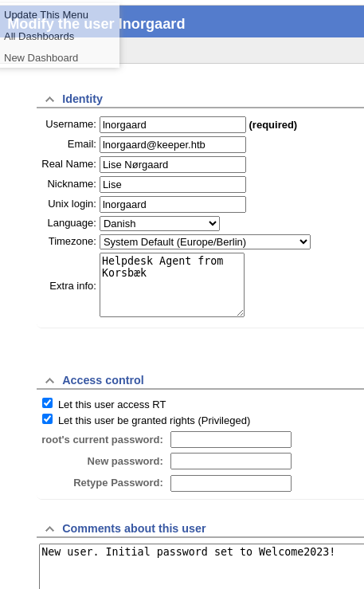Focus the Username field containing lnorgaard
This screenshot has height=589, width=364.
coord(173,124)
